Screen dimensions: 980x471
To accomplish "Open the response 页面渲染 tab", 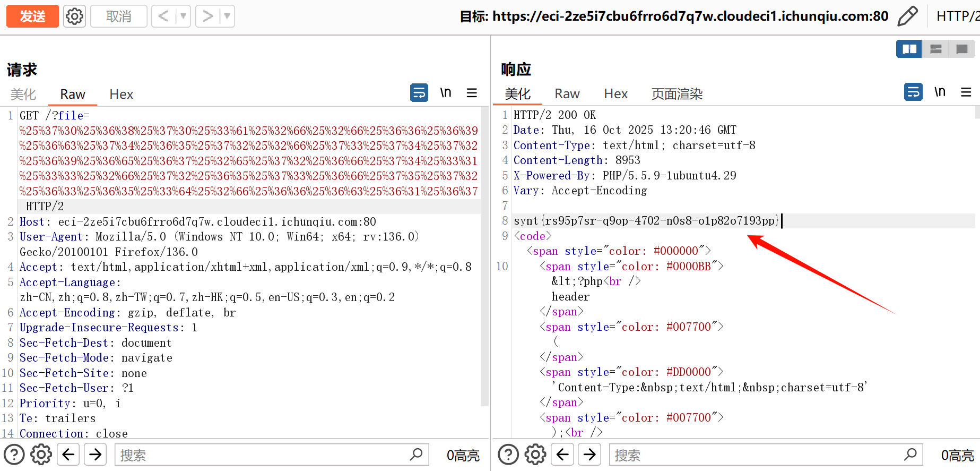I will coord(677,95).
